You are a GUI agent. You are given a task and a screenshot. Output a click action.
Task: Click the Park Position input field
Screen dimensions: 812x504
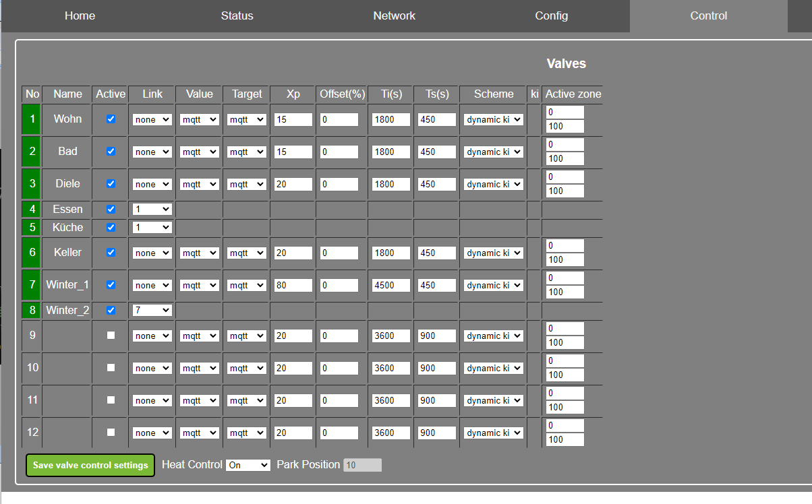tap(362, 465)
